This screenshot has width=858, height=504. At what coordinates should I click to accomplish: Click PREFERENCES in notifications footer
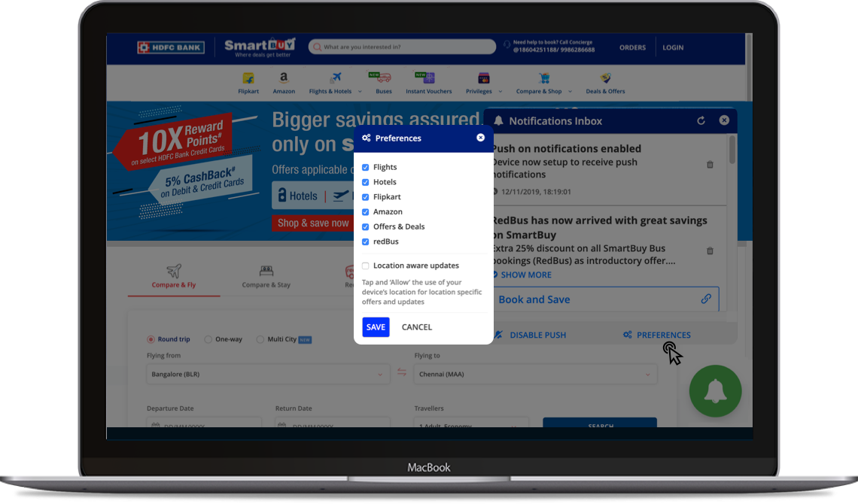point(664,335)
